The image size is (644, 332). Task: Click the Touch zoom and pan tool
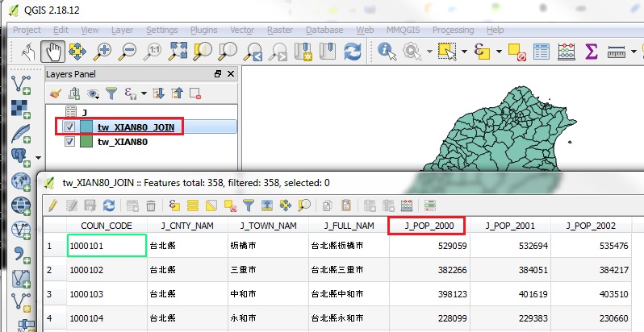[28, 52]
